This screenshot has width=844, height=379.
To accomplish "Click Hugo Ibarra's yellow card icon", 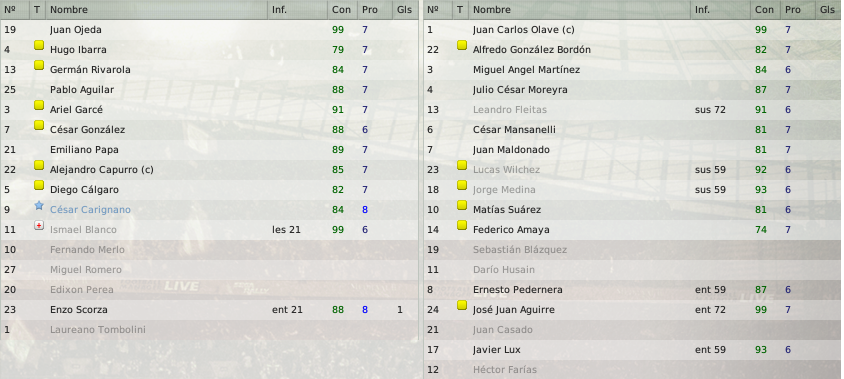I will click(39, 46).
